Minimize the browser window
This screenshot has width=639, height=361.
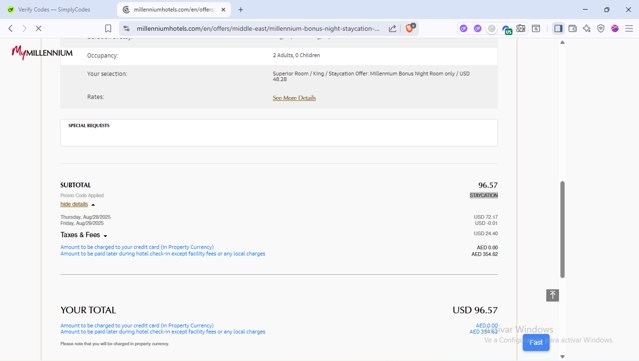point(585,9)
